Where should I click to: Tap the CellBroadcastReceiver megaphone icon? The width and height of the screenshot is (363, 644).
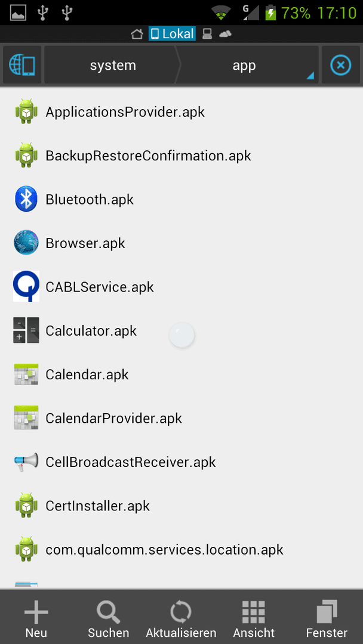[x=26, y=462]
